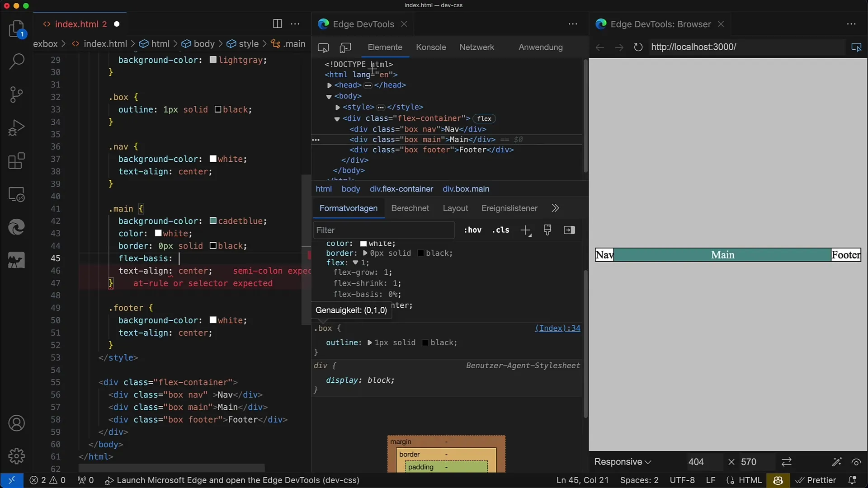Open the Remote Explorer view

[x=17, y=194]
